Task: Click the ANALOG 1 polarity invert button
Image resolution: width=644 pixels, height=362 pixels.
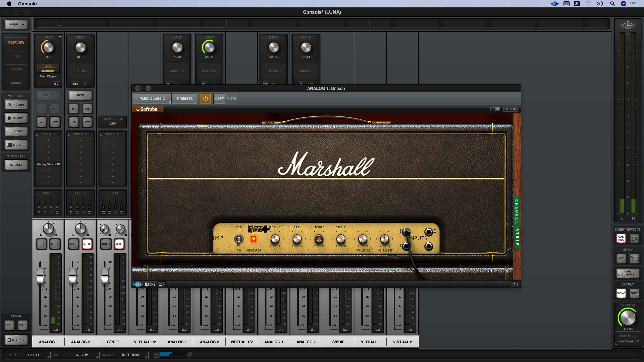Action: (x=41, y=122)
